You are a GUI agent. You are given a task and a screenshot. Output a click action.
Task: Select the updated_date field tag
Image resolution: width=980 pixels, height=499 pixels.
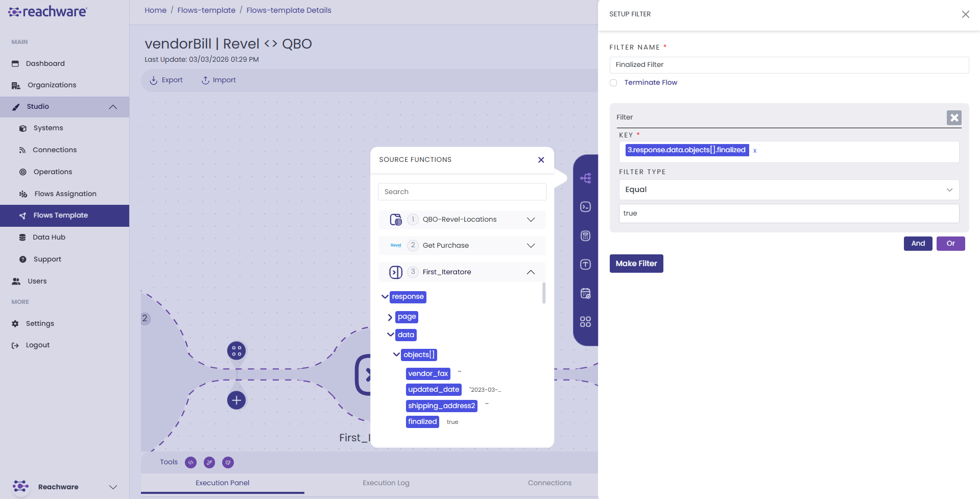[x=434, y=390]
